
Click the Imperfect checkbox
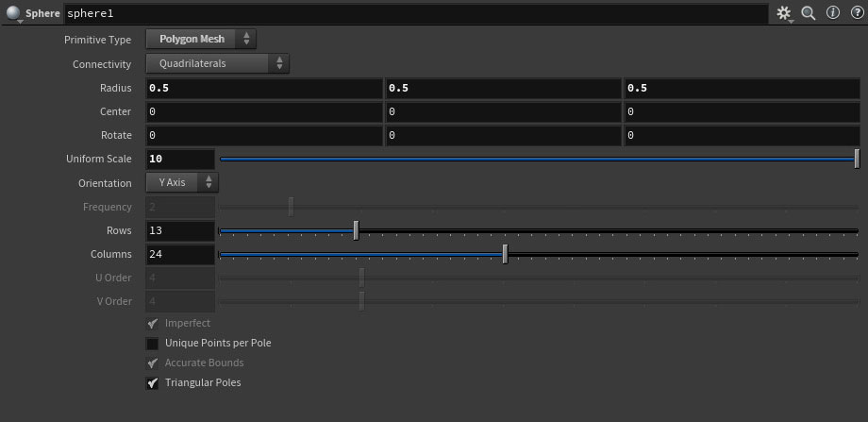(152, 324)
